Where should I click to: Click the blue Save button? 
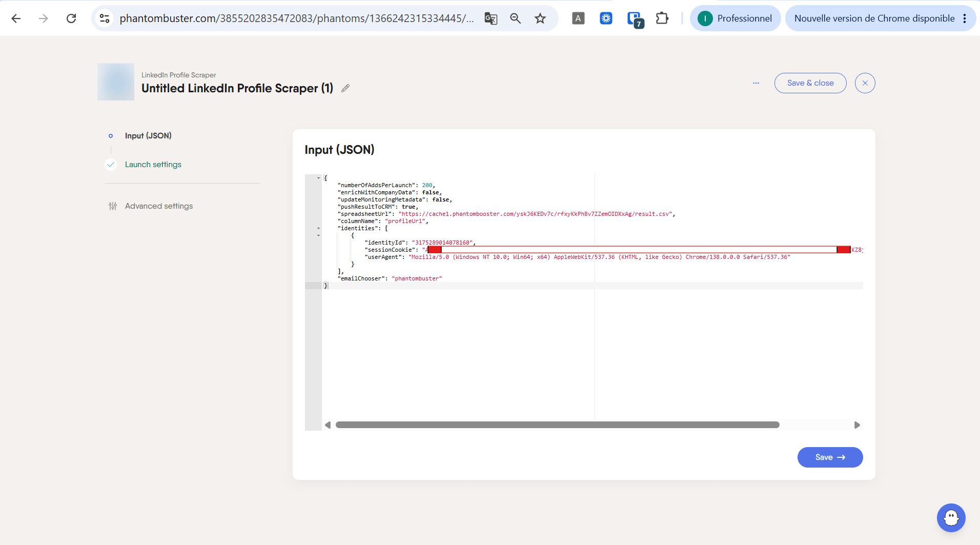point(830,457)
